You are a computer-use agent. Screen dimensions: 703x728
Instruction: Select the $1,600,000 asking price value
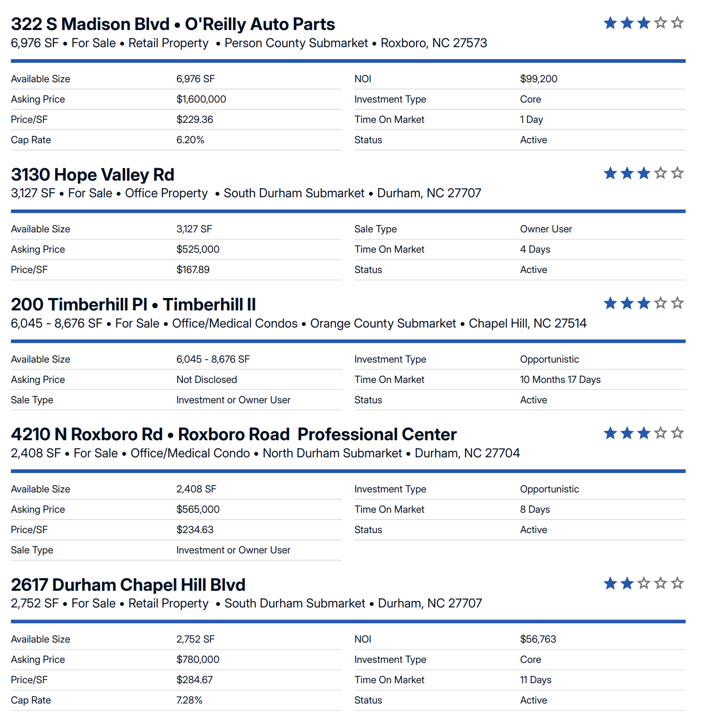[201, 99]
